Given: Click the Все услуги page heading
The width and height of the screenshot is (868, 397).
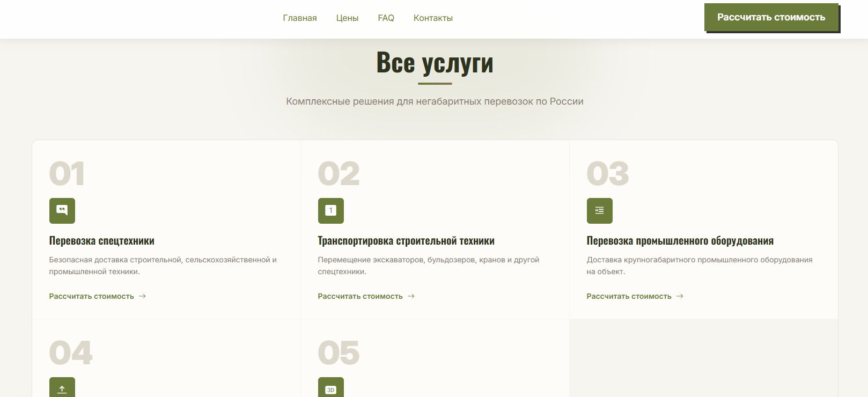Looking at the screenshot, I should click(x=435, y=63).
